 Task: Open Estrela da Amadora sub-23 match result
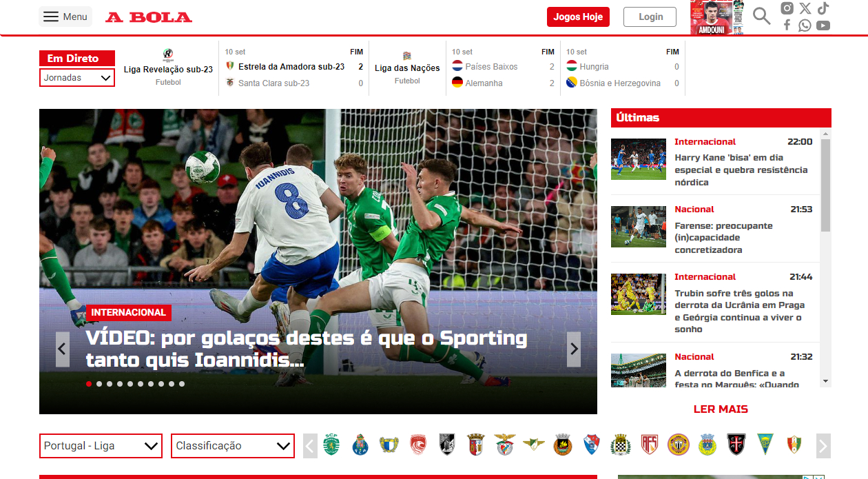pos(294,67)
